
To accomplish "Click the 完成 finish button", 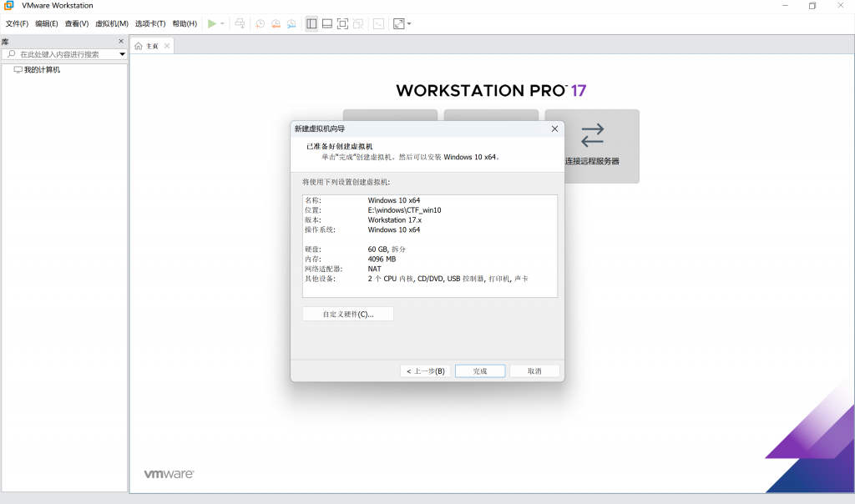I will pos(480,371).
